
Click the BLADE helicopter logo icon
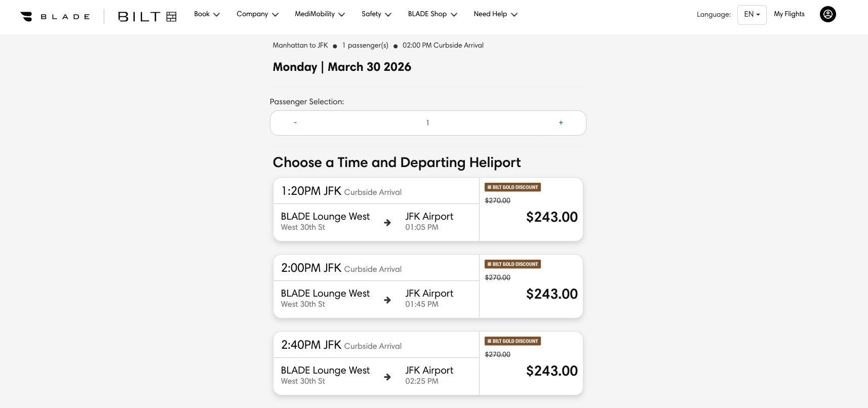pyautogui.click(x=26, y=16)
